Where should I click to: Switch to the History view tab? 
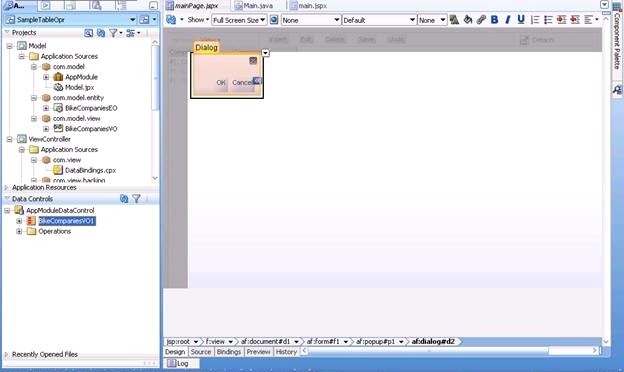point(286,352)
